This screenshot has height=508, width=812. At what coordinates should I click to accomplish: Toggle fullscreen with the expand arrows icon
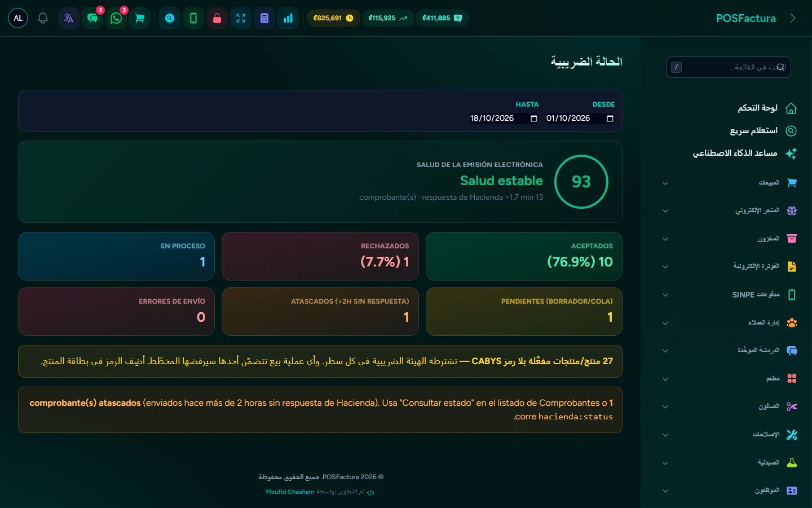tap(241, 18)
